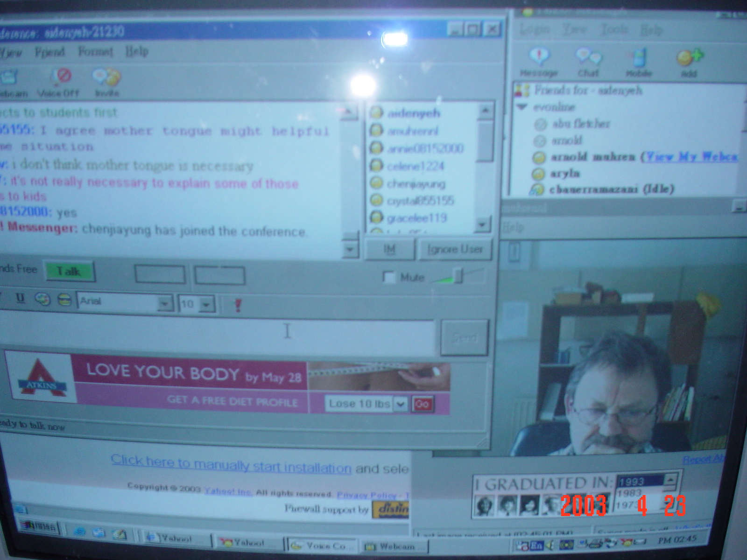Open the Friend menu
Viewport: 747px width, 560px height.
[49, 51]
